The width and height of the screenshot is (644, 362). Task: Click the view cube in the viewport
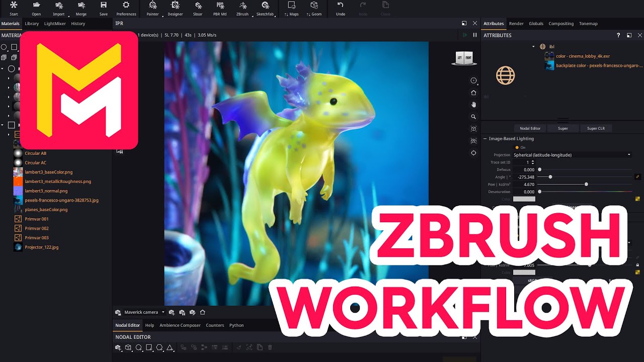(x=464, y=58)
